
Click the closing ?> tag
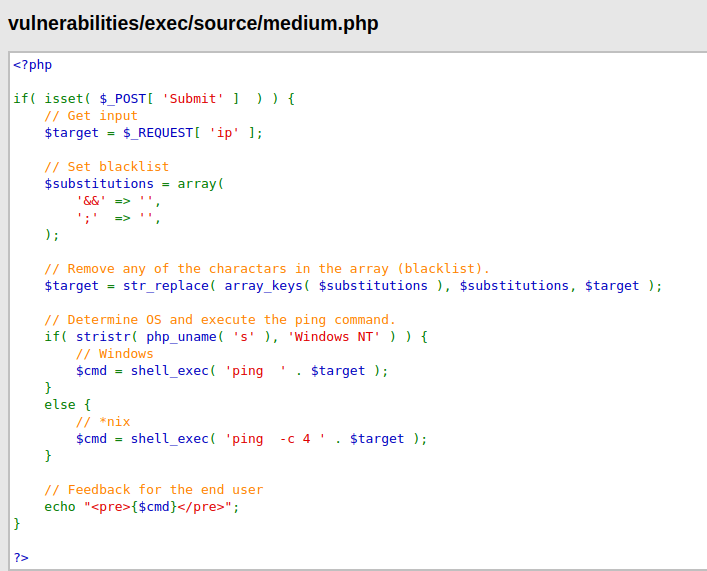coord(21,558)
